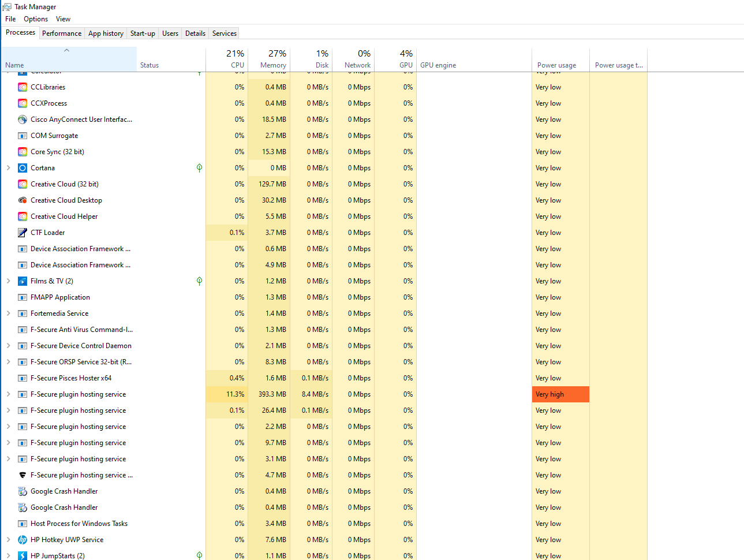Screen dimensions: 744x560
Task: Expand the Cortana process group
Action: [x=8, y=168]
